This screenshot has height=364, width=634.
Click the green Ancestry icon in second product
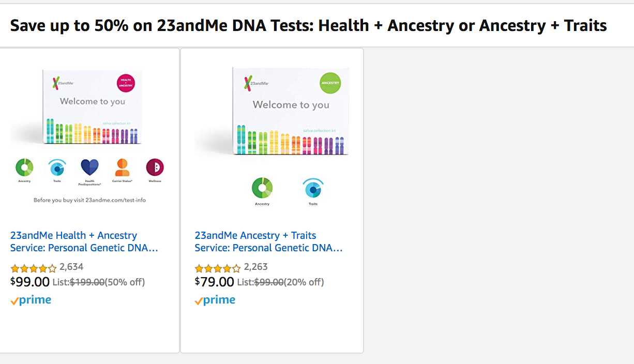[262, 188]
